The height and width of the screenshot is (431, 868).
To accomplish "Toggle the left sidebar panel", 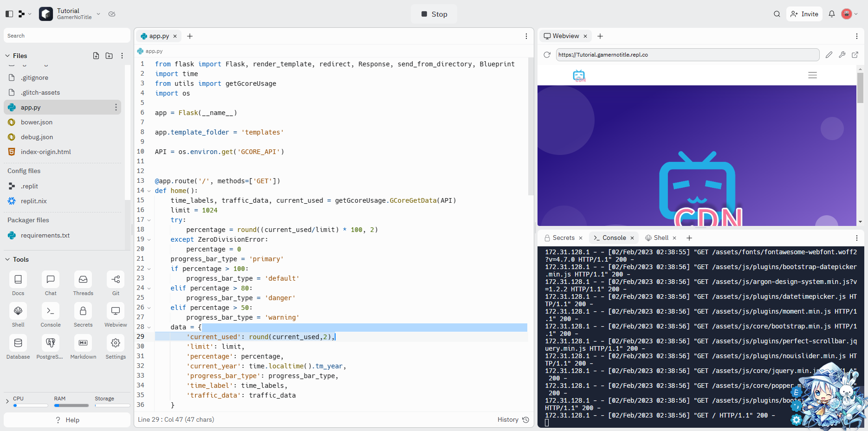I will coord(9,14).
